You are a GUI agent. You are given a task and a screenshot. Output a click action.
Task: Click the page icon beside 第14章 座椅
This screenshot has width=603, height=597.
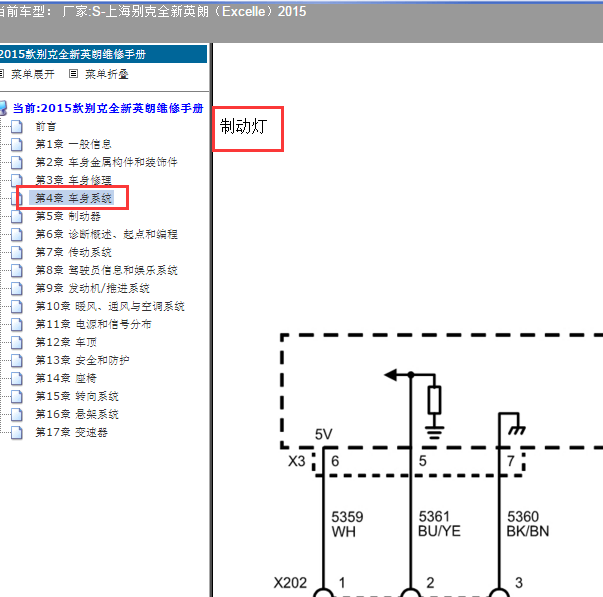point(17,378)
